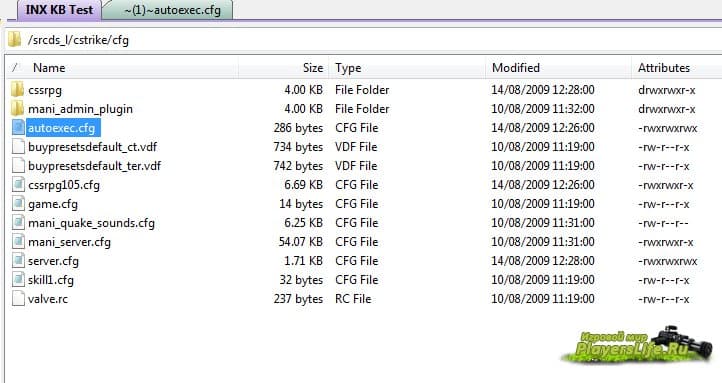Click the folder icon beside the path
The image size is (722, 383).
[x=14, y=40]
